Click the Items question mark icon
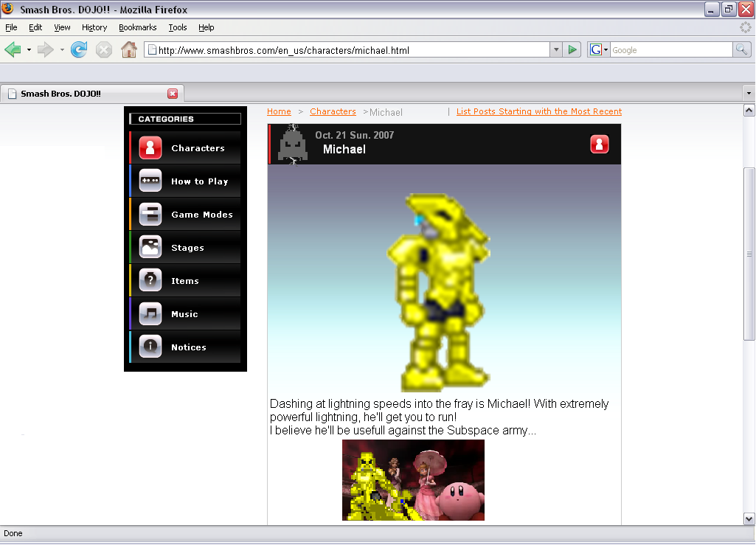Screen dimensions: 756x545 150,280
